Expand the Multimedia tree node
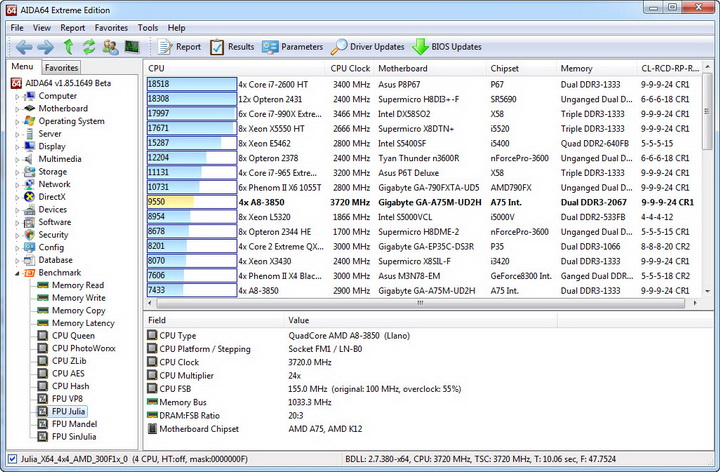720x472 pixels. [x=17, y=159]
